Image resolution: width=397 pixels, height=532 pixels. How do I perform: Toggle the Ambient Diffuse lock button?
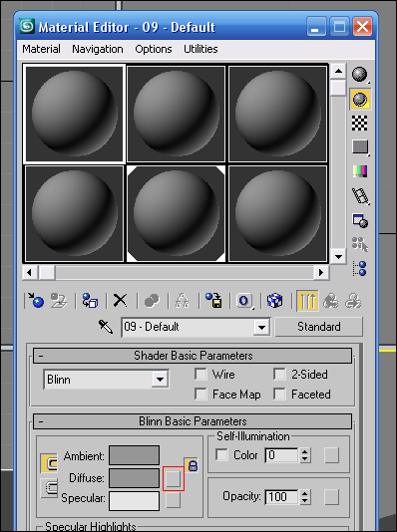[49, 463]
